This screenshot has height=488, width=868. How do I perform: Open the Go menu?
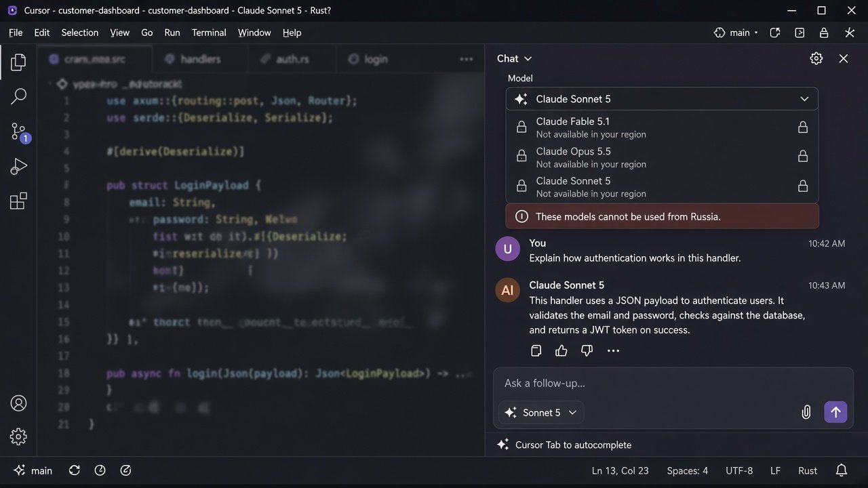[147, 33]
